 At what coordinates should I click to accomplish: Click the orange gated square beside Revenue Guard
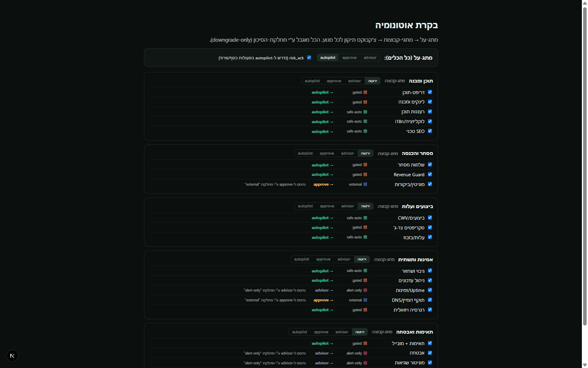click(x=365, y=175)
